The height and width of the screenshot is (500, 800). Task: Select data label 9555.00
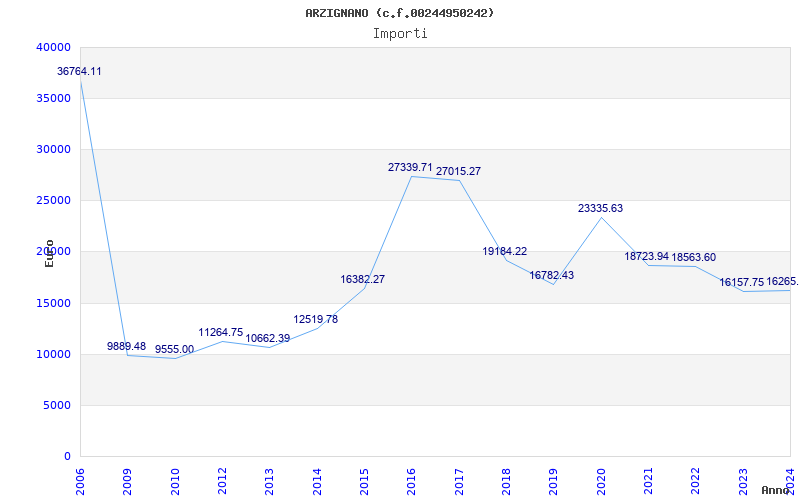click(x=174, y=349)
